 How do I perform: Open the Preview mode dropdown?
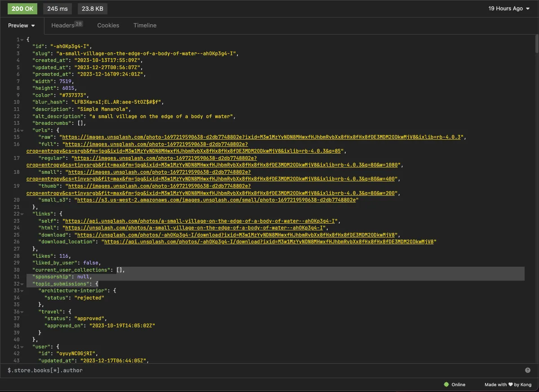tap(22, 26)
